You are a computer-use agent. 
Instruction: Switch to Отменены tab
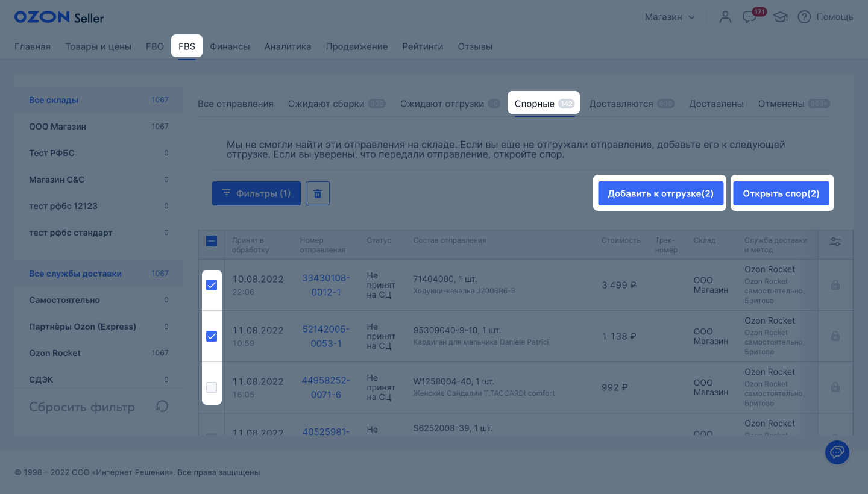[x=793, y=104]
